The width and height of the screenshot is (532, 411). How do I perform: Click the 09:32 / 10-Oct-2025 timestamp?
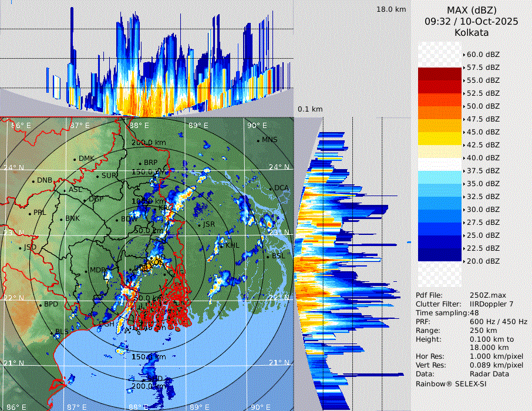coord(472,21)
